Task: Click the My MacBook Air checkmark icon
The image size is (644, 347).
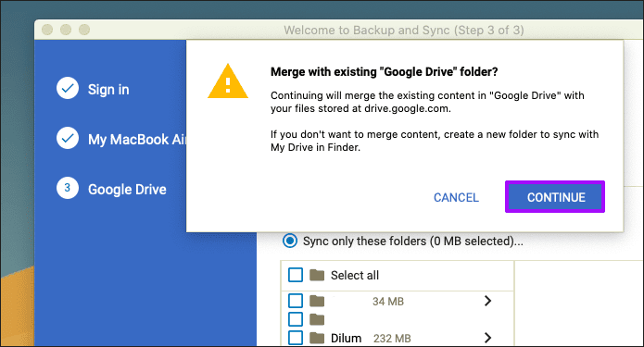Action: click(68, 138)
